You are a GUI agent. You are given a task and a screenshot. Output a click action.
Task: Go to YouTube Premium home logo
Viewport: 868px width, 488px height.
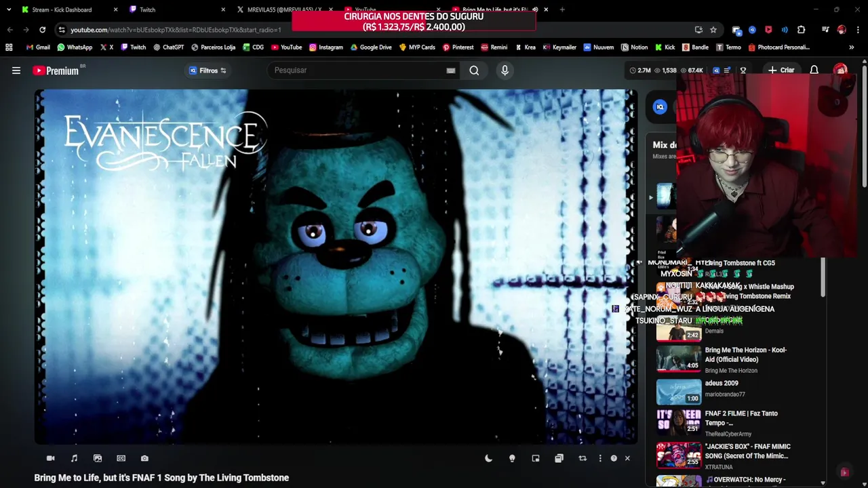[x=56, y=70]
